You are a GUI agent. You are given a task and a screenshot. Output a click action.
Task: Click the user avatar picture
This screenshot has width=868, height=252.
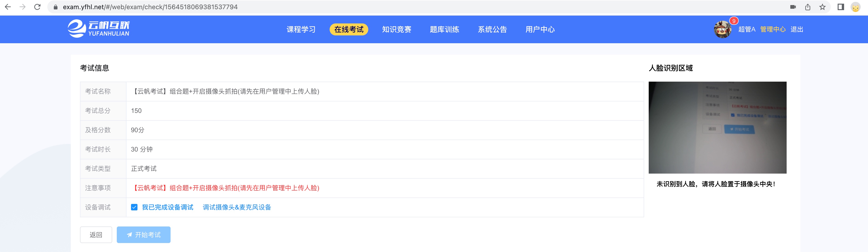click(x=722, y=30)
